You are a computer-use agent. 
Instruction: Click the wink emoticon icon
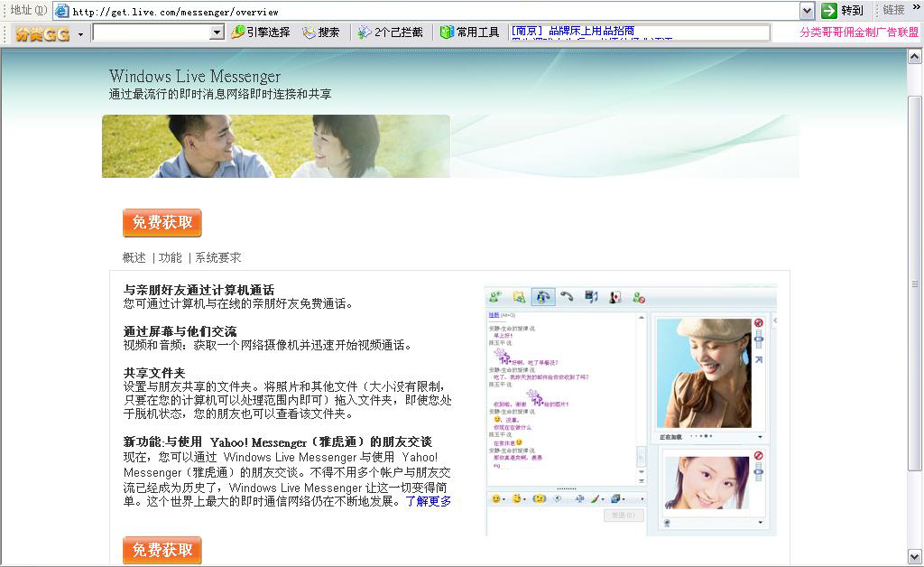[517, 498]
